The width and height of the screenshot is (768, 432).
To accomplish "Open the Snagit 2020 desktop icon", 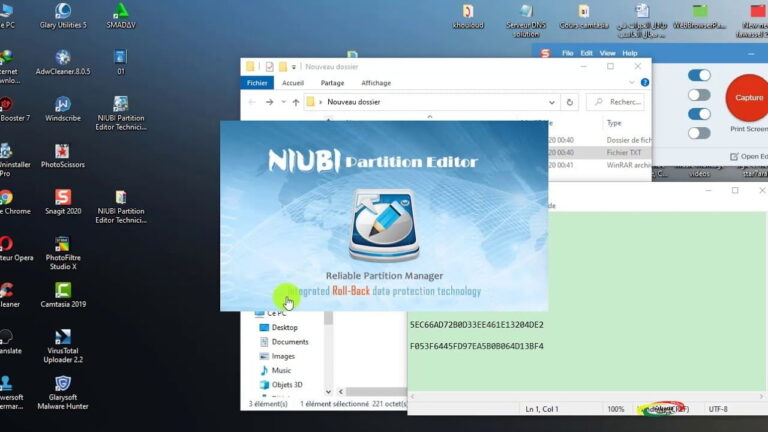I will [x=63, y=202].
